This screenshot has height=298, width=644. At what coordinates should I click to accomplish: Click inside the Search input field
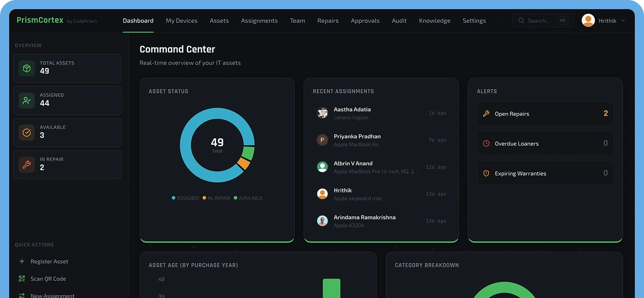543,21
